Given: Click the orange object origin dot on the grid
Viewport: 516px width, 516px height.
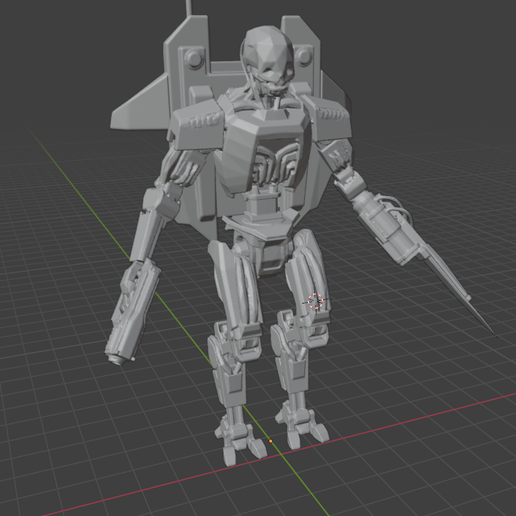Looking at the screenshot, I should point(271,441).
